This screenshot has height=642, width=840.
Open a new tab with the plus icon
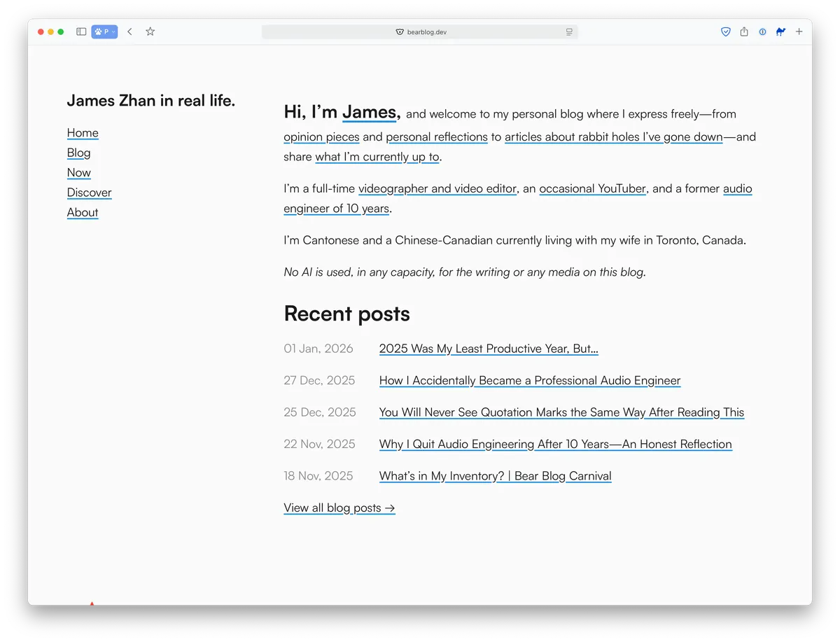tap(798, 32)
